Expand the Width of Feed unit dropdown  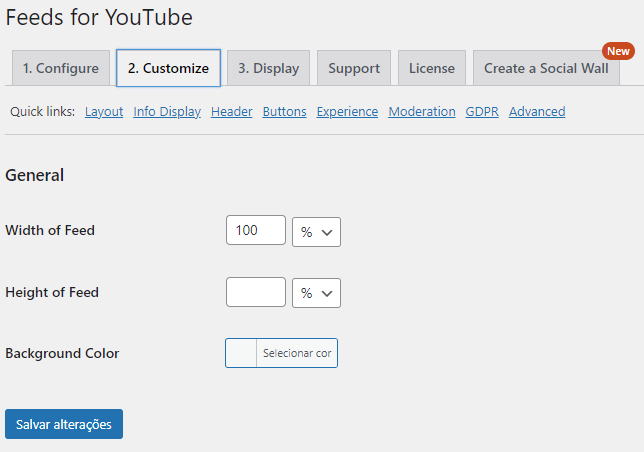coord(317,231)
